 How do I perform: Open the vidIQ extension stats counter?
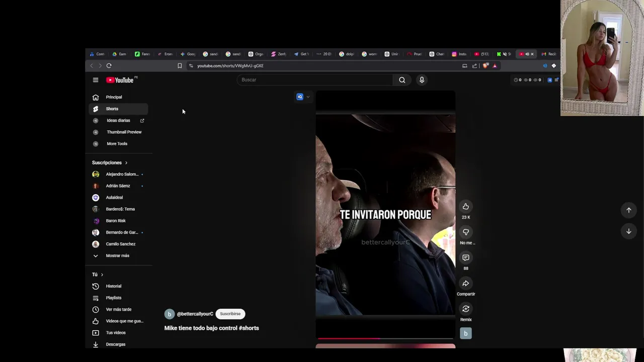pyautogui.click(x=528, y=80)
